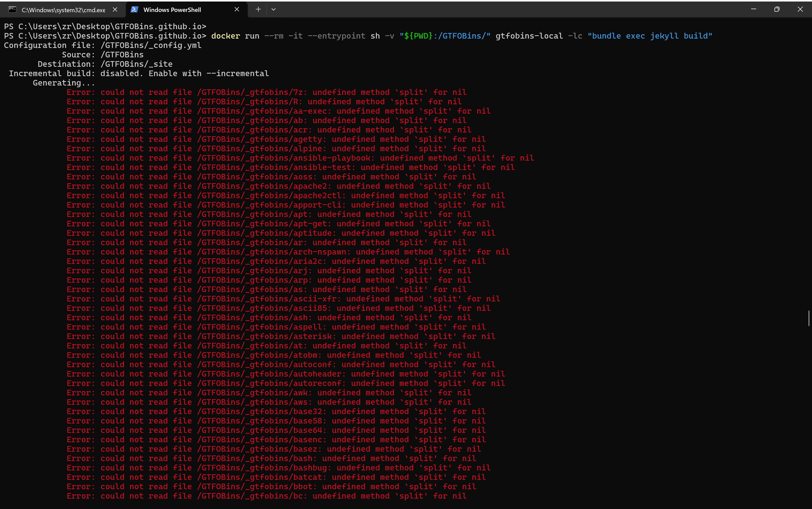Click the ${PWD}:/GTFOBins/ volume argument
Viewport: 812px width, 509px height.
coord(445,36)
